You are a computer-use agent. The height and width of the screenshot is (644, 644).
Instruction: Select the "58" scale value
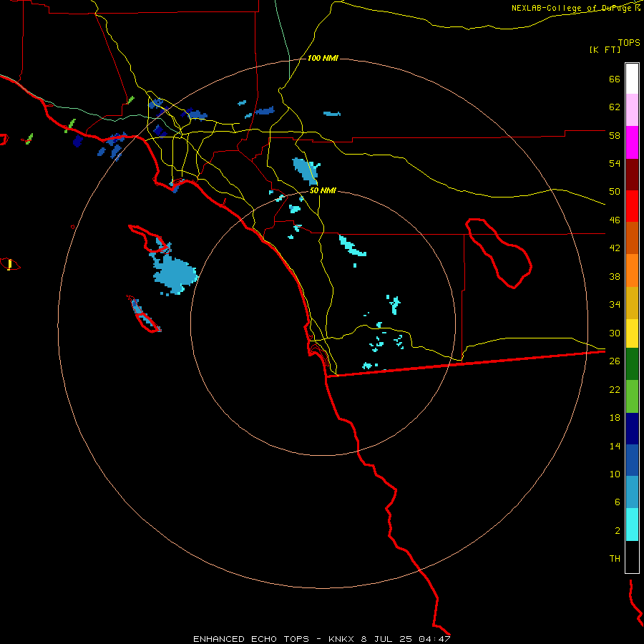pyautogui.click(x=615, y=135)
